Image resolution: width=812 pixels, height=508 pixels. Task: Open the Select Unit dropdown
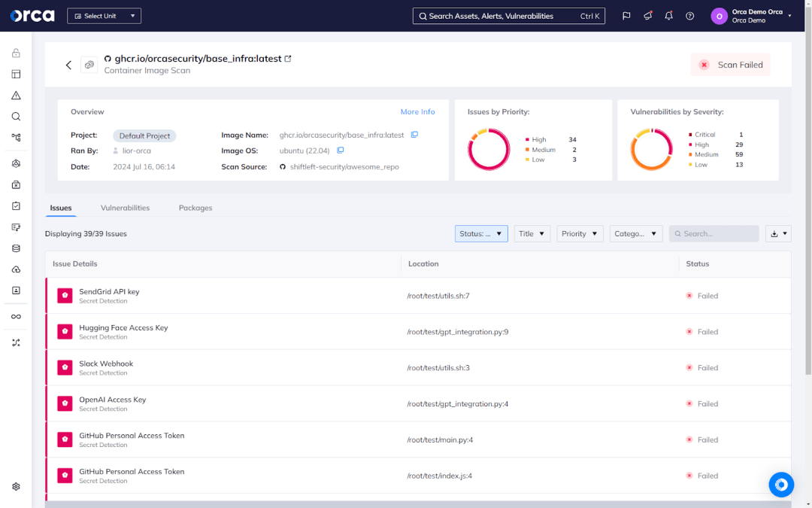tap(104, 16)
